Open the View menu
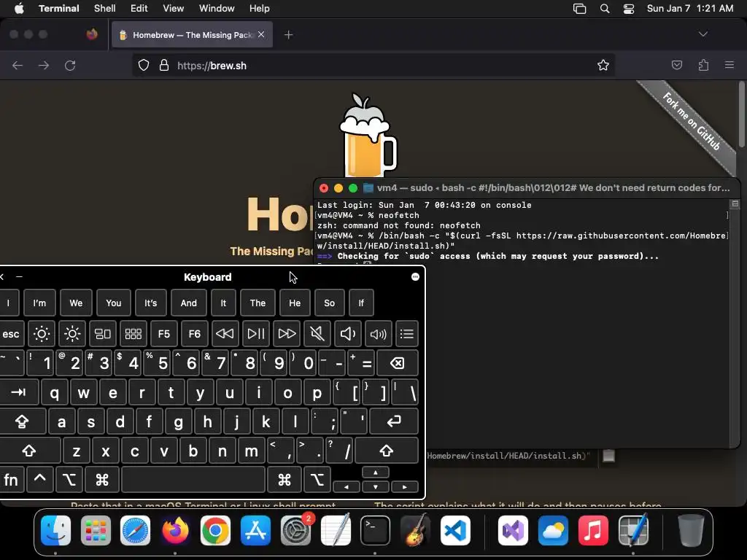 (173, 9)
